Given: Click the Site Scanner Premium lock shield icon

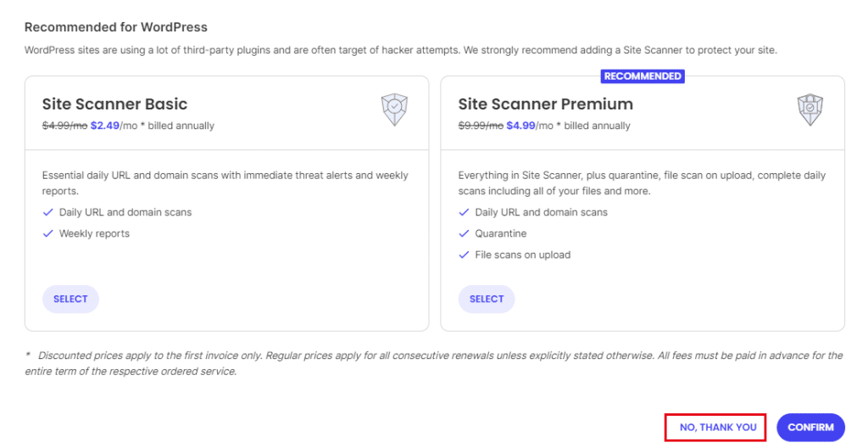Looking at the screenshot, I should pos(810,109).
